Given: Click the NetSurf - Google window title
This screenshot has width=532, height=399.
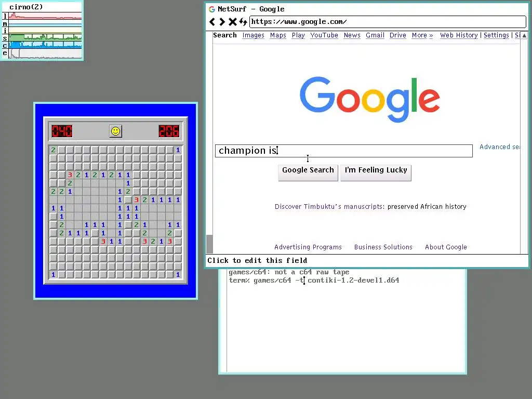Looking at the screenshot, I should (x=251, y=9).
